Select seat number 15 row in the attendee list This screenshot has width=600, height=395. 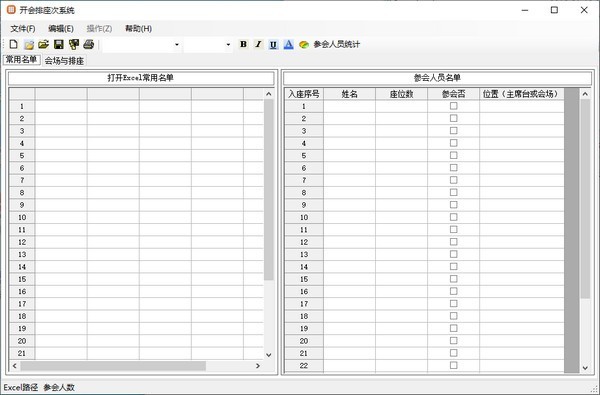[304, 279]
